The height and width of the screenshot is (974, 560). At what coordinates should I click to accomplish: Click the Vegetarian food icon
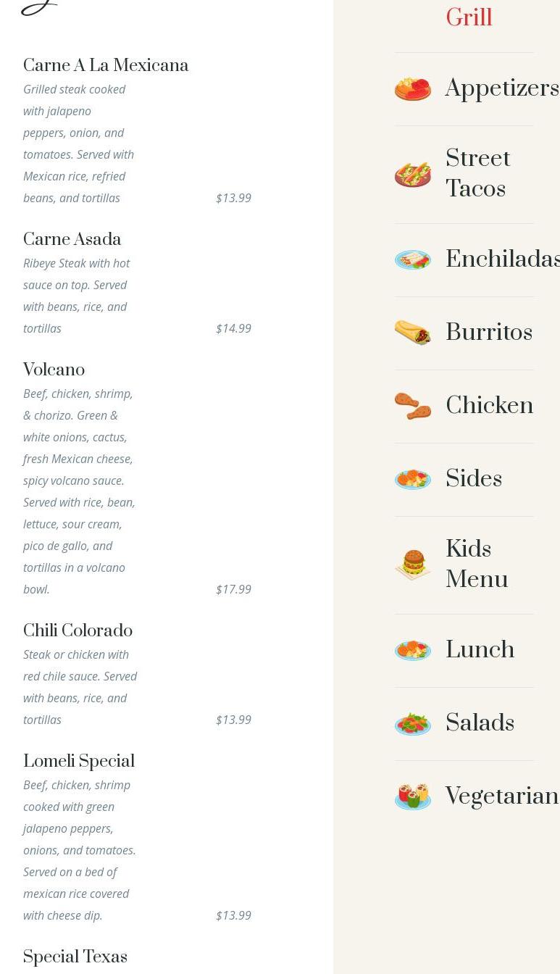tap(413, 797)
